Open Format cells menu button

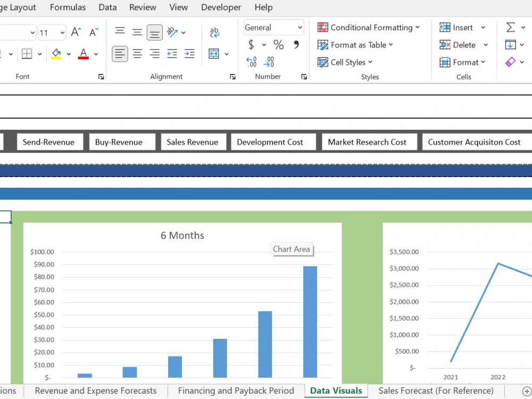tap(462, 62)
